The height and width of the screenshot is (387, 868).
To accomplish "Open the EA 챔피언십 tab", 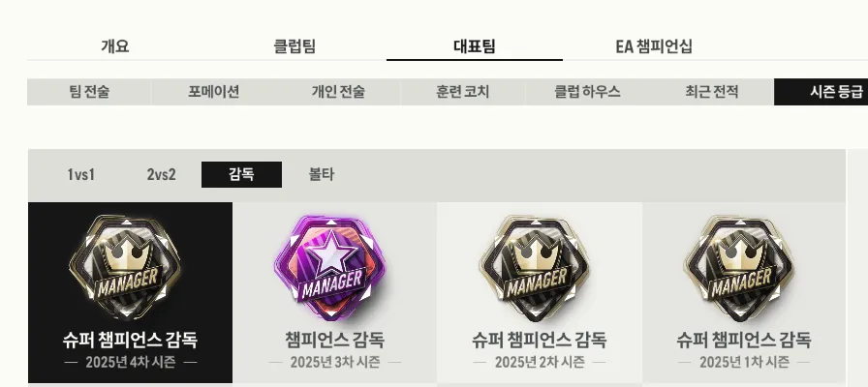I will pyautogui.click(x=654, y=46).
